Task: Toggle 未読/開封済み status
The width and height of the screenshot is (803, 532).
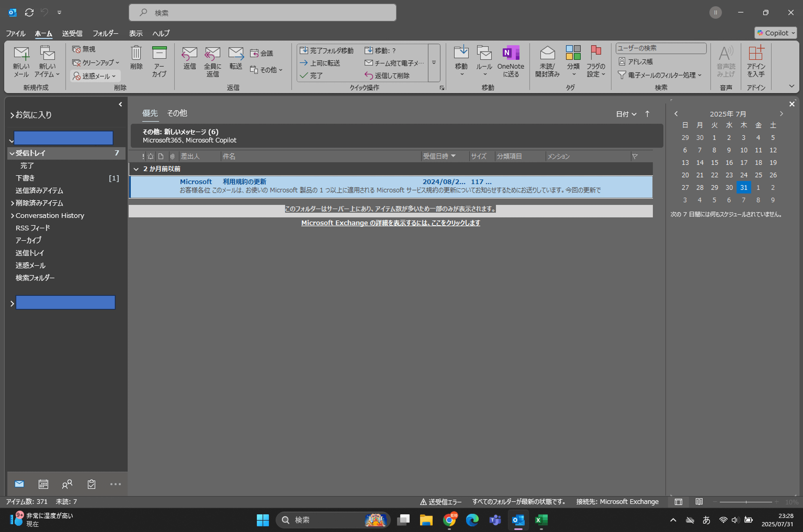Action: (x=547, y=62)
